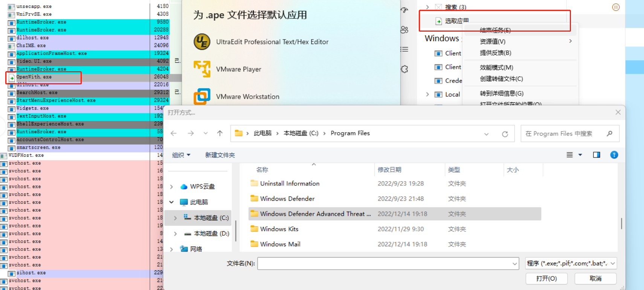This screenshot has height=290, width=644.
Task: Click the navigation pane scrollbar
Action: click(x=236, y=230)
